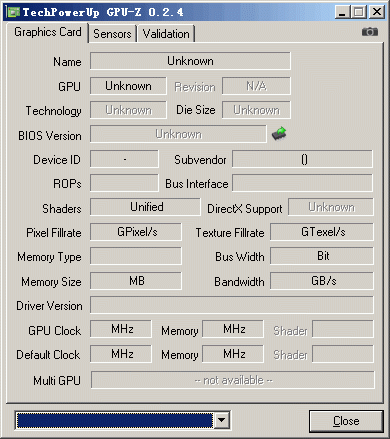The height and width of the screenshot is (439, 390).
Task: Click Memory MHz field in Default Clock row
Action: click(233, 354)
